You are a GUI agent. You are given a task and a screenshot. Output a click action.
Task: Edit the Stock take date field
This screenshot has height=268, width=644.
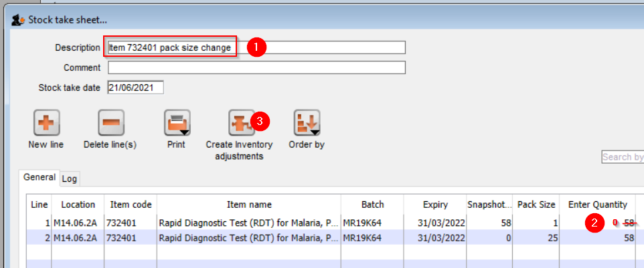[x=135, y=88]
